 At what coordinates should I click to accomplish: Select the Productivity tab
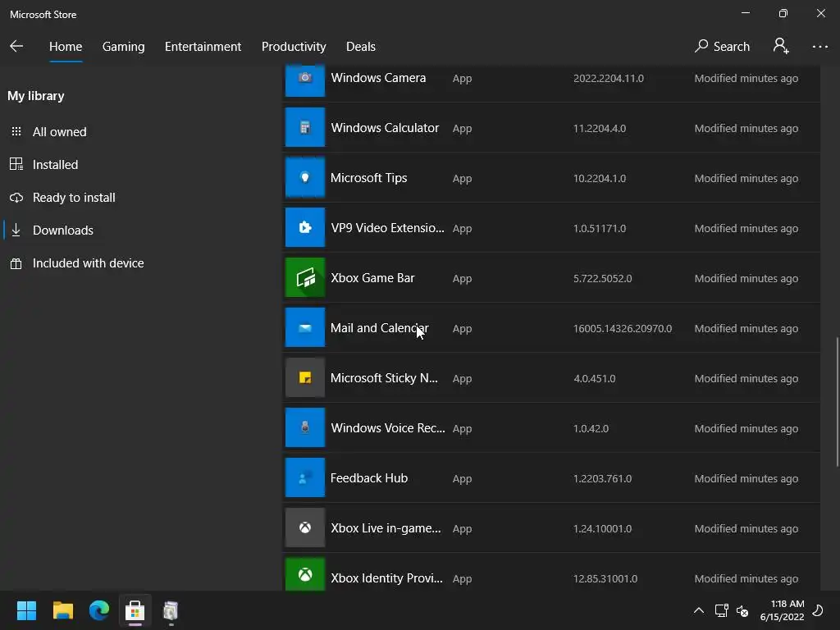pyautogui.click(x=294, y=47)
